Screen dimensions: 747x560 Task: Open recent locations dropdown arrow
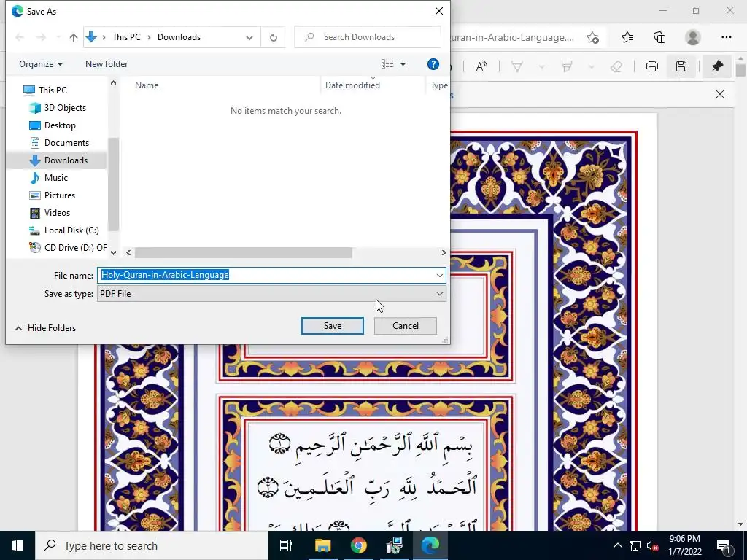pyautogui.click(x=58, y=37)
